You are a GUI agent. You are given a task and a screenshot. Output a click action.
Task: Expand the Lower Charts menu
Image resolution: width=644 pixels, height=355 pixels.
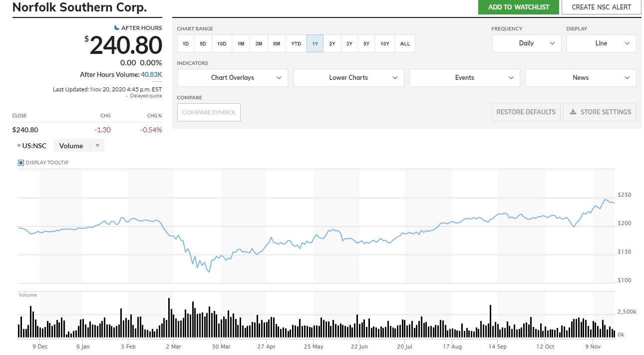348,78
